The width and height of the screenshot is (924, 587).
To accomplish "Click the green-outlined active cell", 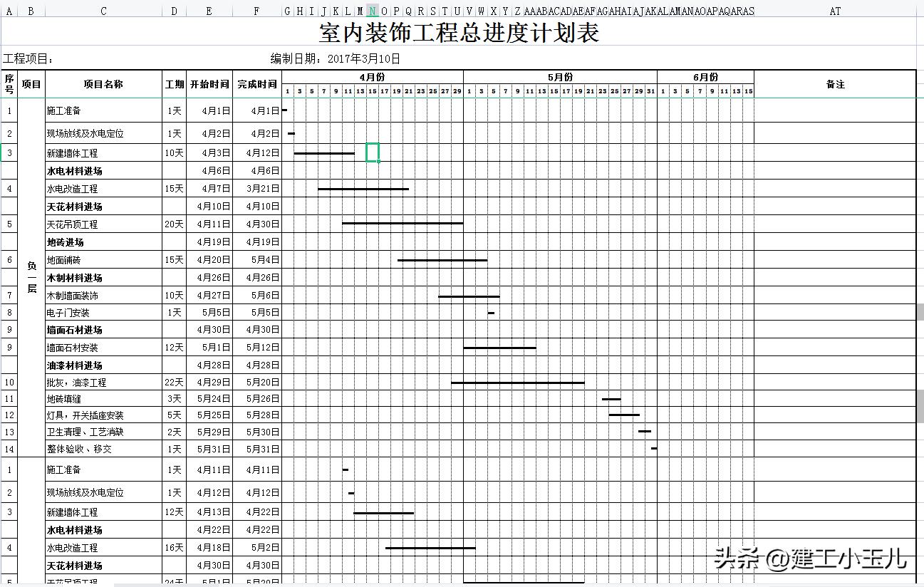I will (x=373, y=152).
